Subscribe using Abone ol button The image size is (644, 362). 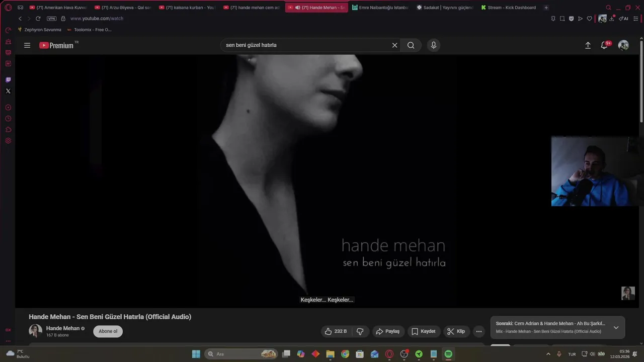[108, 331]
